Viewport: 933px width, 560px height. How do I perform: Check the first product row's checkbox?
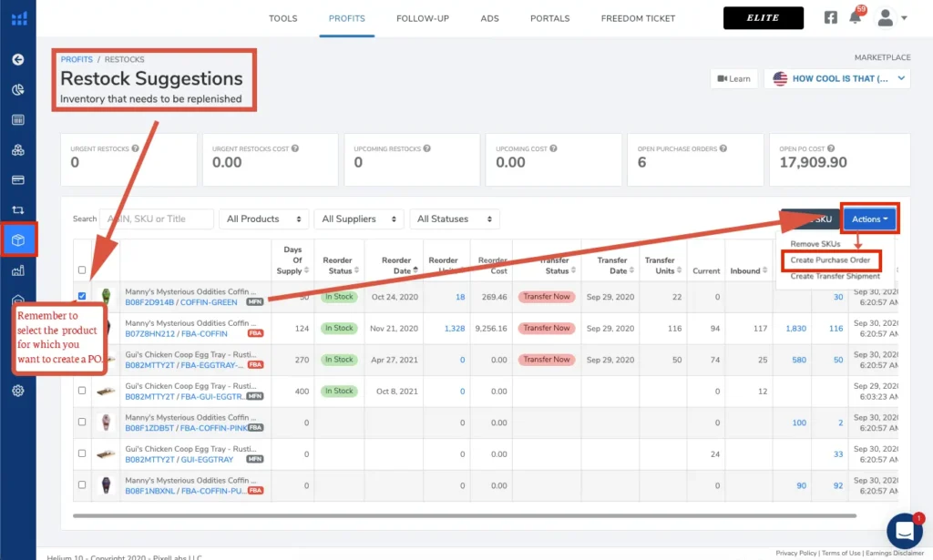(x=82, y=296)
